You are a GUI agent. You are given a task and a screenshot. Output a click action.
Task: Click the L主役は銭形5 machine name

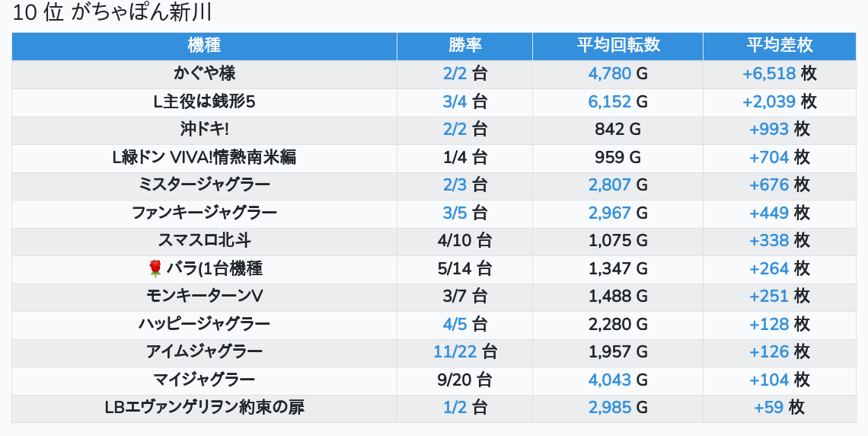click(204, 102)
